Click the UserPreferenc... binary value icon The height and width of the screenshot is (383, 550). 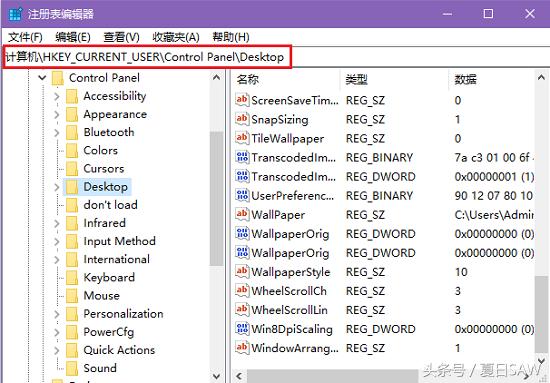click(242, 195)
